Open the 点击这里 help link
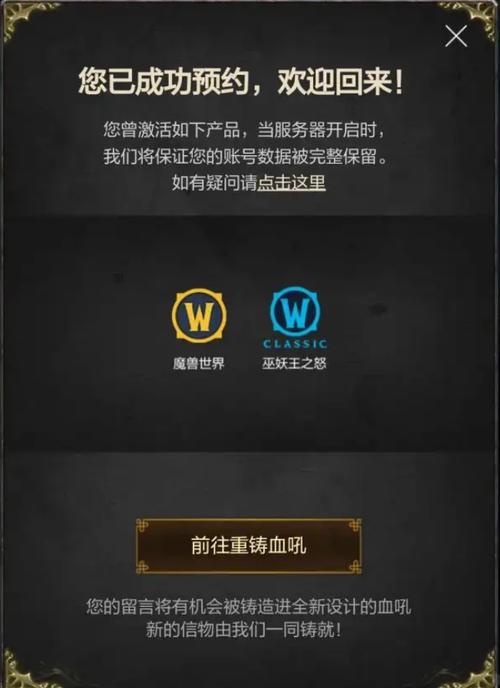500x688 pixels. click(x=291, y=183)
